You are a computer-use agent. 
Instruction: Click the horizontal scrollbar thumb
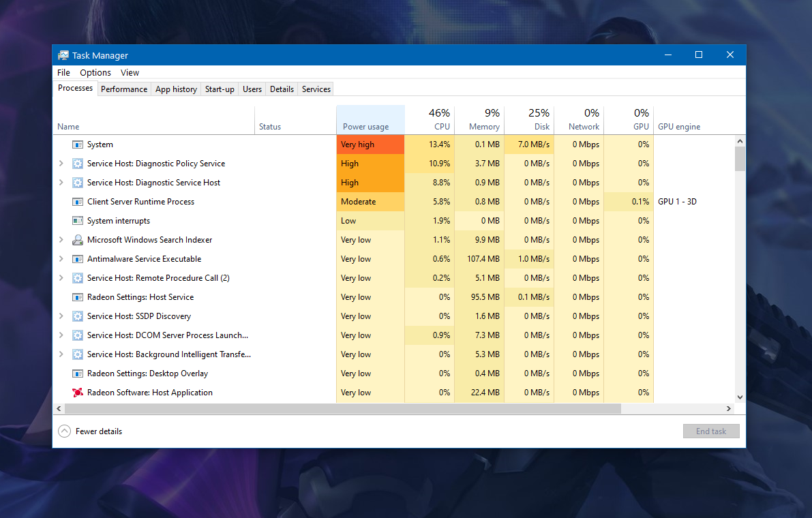(x=342, y=408)
